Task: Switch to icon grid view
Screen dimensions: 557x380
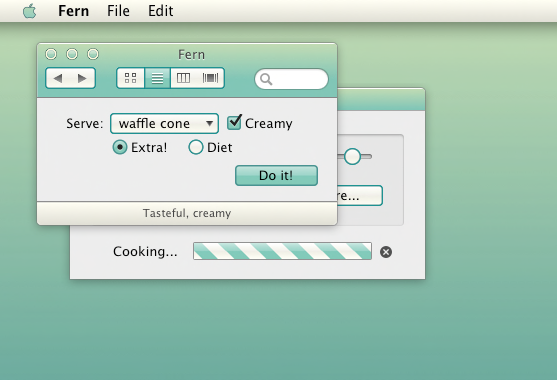Action: [x=131, y=78]
